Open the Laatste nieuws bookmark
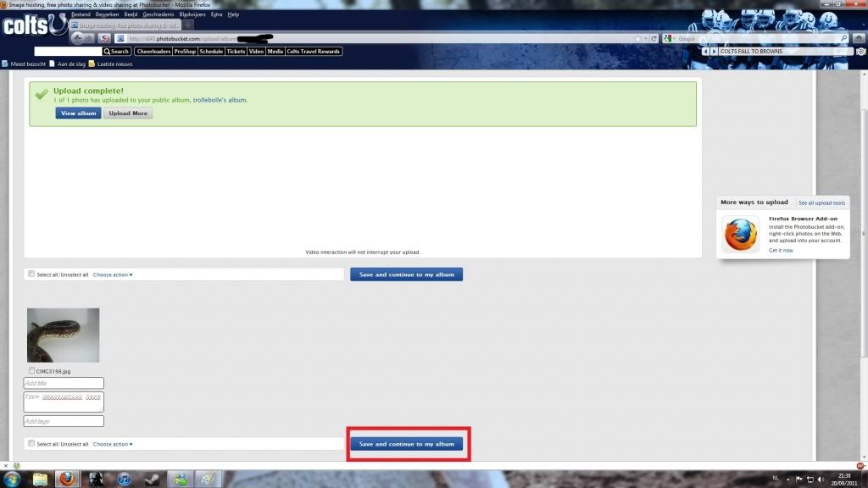The image size is (868, 488). (x=110, y=64)
